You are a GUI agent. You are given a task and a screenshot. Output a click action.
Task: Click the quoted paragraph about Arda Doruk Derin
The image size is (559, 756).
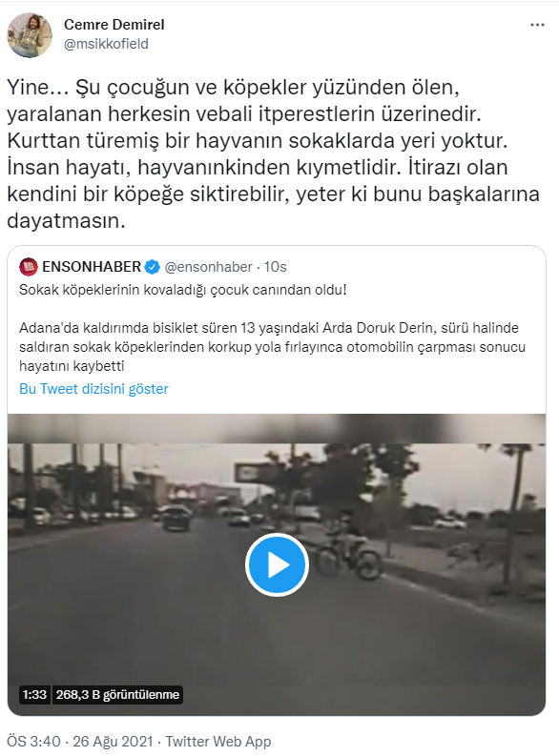coord(273,347)
